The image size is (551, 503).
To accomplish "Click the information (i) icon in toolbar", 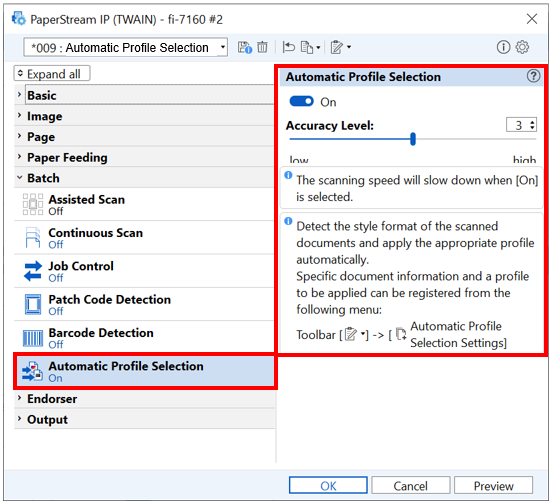I will 503,47.
